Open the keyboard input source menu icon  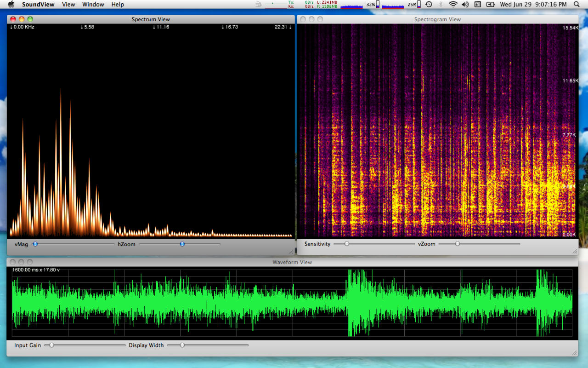[477, 4]
